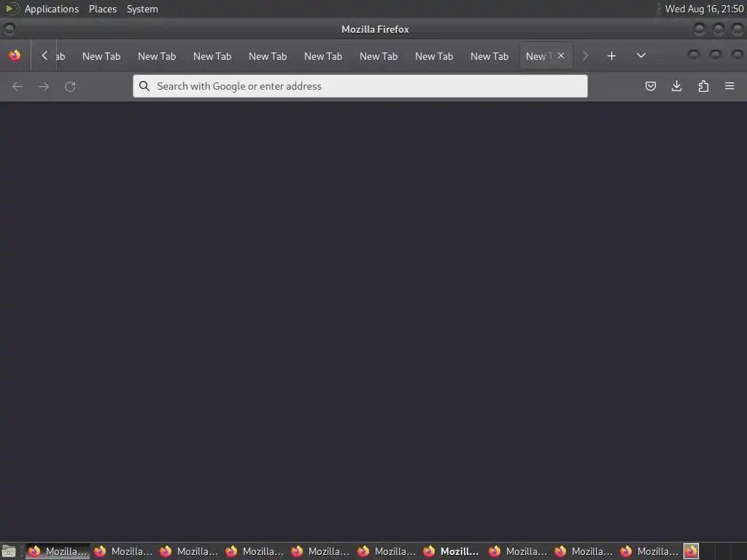Close the active New Tab

point(561,55)
